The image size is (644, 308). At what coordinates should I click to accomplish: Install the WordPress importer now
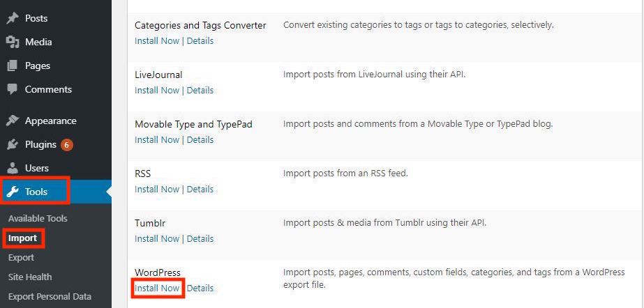(x=157, y=288)
